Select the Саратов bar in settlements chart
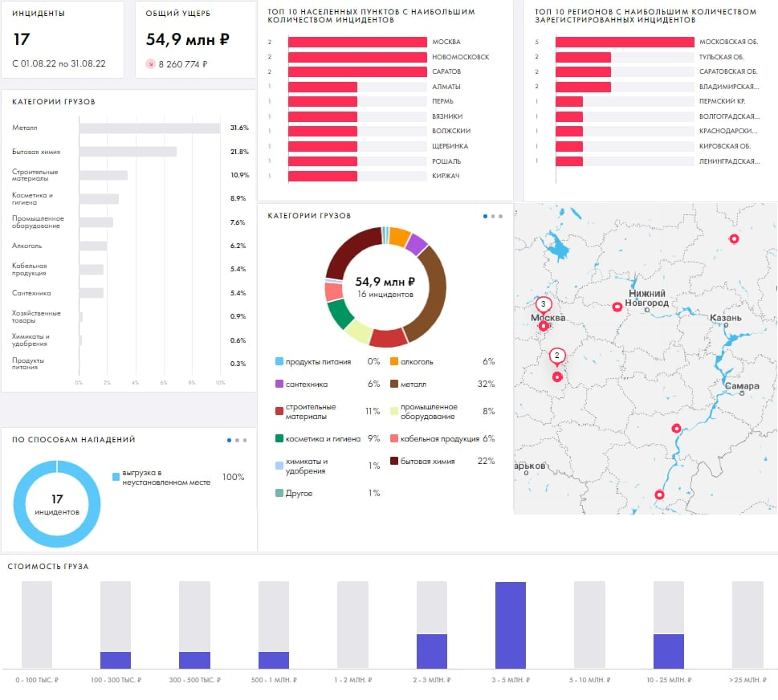 [357, 72]
